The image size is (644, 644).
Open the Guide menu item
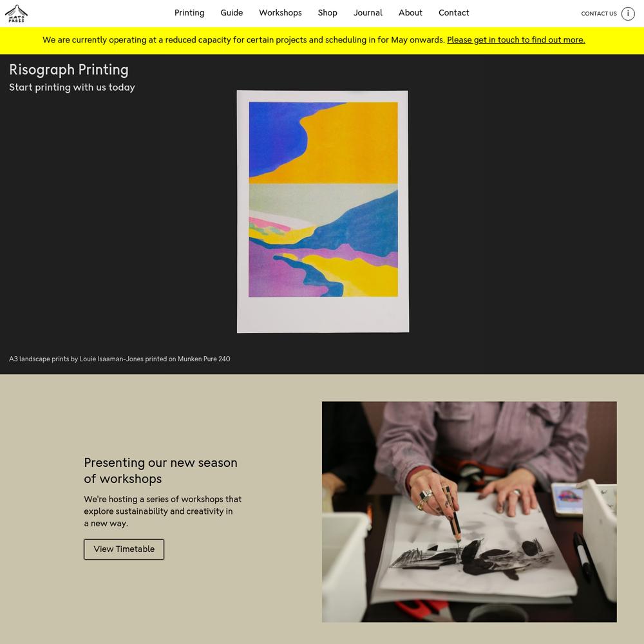point(232,13)
